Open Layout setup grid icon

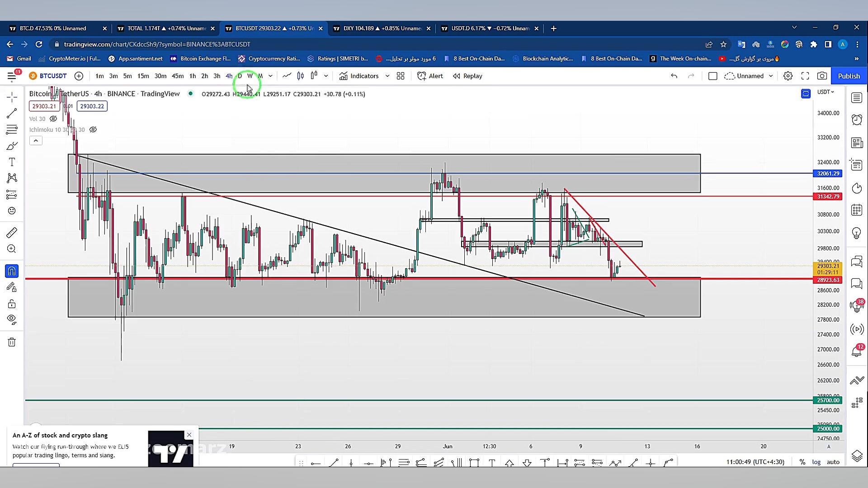point(401,76)
